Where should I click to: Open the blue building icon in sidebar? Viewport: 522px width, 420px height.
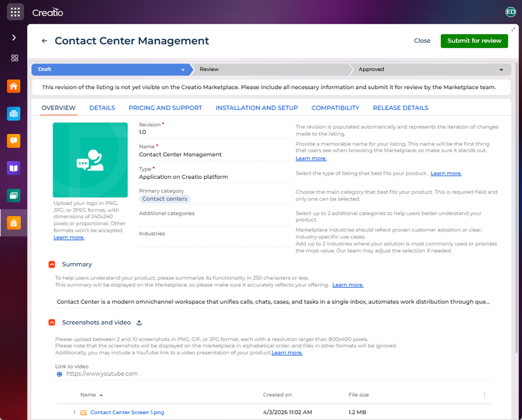(x=14, y=114)
